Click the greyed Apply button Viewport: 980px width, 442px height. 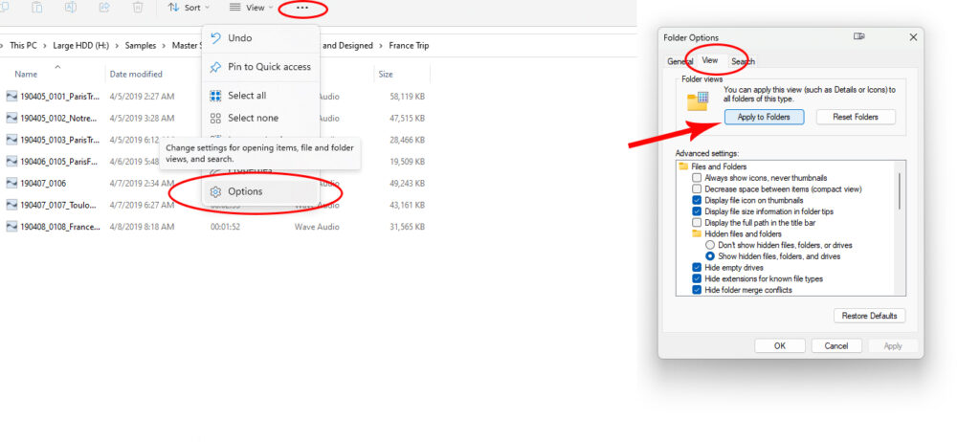(893, 345)
